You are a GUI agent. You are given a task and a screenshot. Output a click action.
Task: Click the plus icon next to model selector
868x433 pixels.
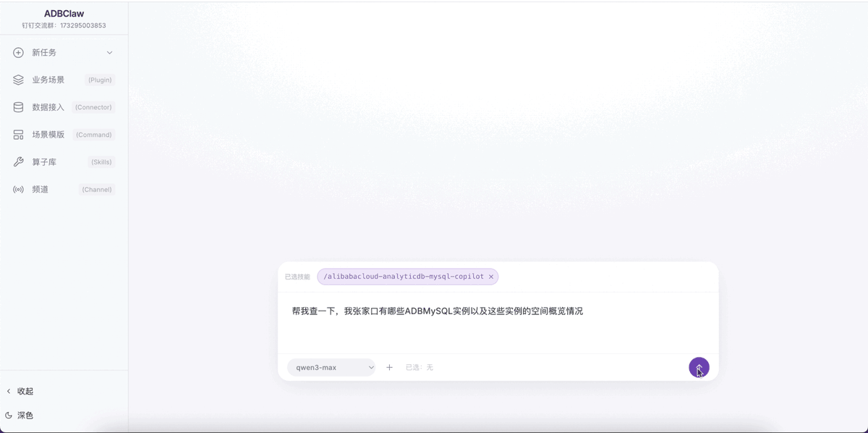(389, 367)
